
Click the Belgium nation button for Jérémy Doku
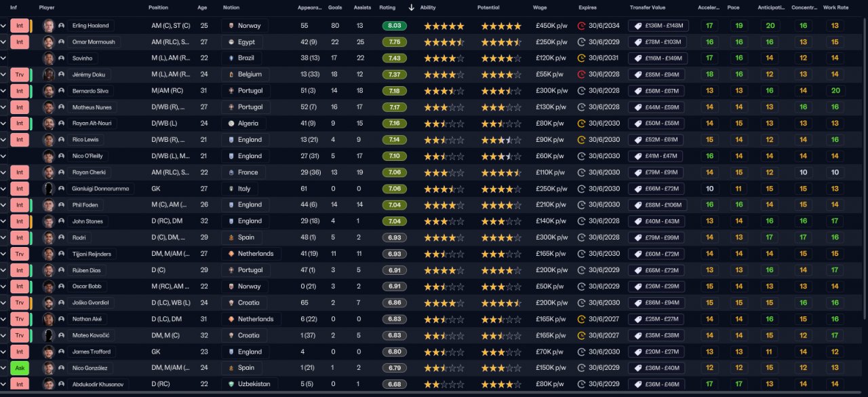click(245, 75)
